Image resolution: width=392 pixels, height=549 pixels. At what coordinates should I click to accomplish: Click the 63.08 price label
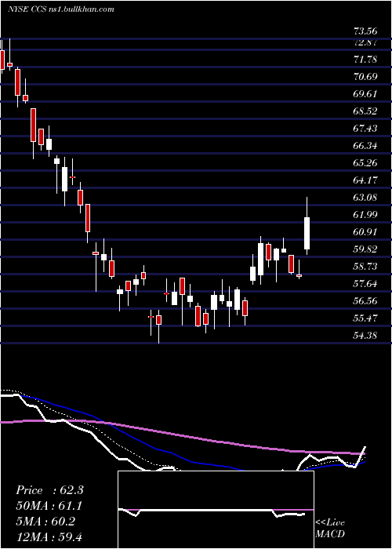[x=365, y=197]
